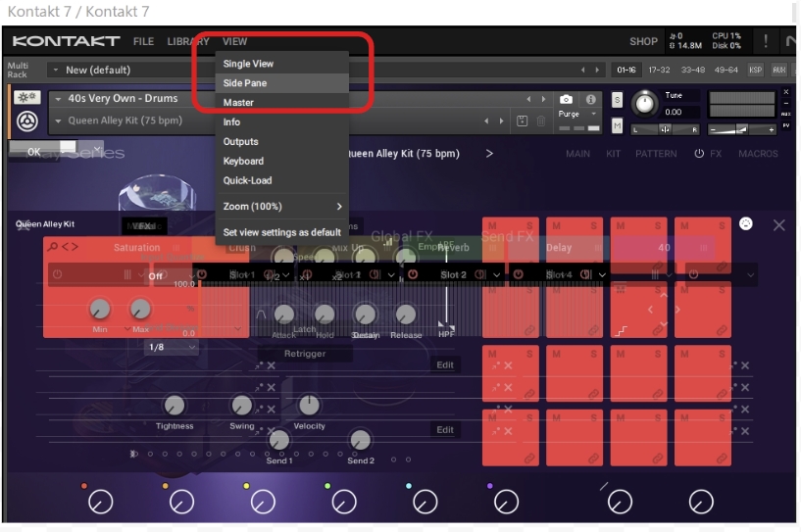Click the lower Edit button
The image size is (801, 532).
[444, 429]
